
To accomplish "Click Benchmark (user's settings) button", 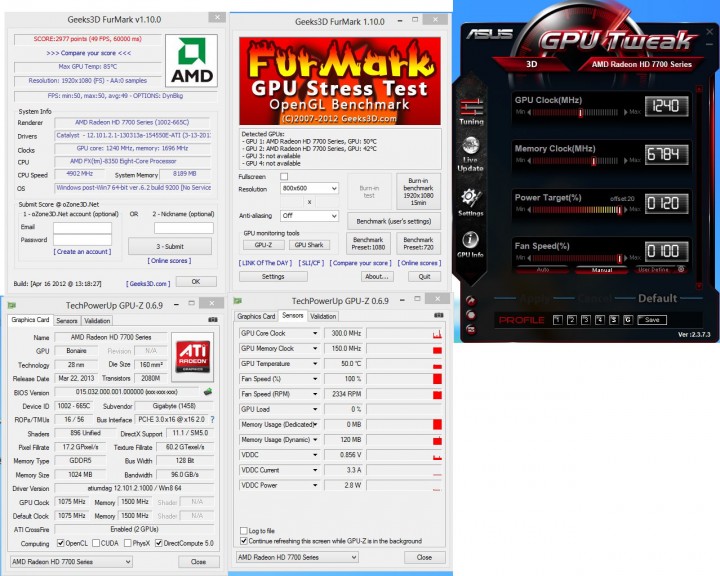I will (394, 221).
